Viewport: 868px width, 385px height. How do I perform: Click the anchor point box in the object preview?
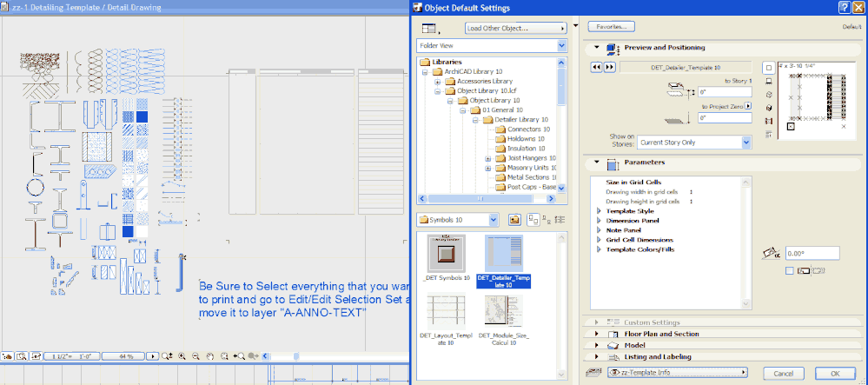tap(791, 126)
